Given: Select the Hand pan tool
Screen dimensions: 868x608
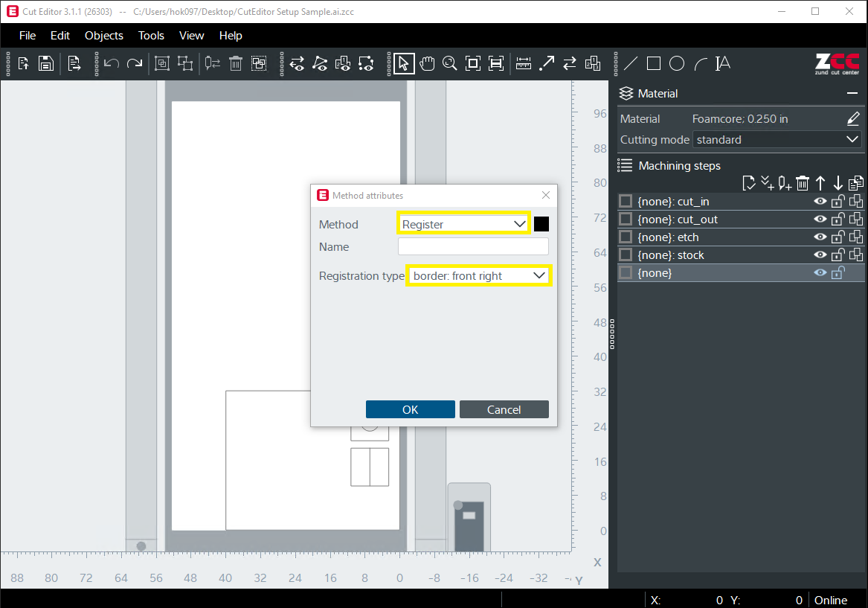Looking at the screenshot, I should click(x=427, y=63).
